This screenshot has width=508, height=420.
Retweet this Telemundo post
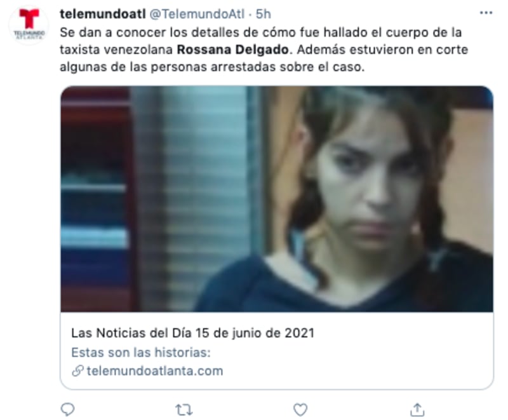coord(184,410)
